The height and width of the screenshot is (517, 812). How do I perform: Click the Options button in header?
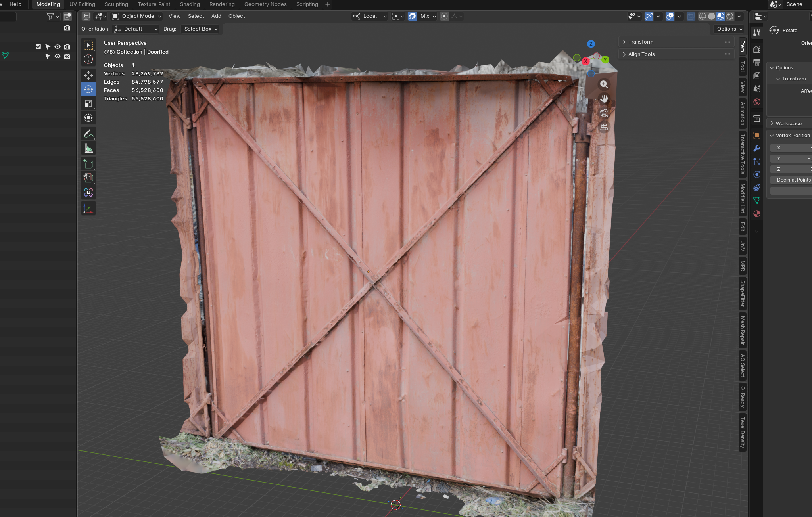pos(729,29)
